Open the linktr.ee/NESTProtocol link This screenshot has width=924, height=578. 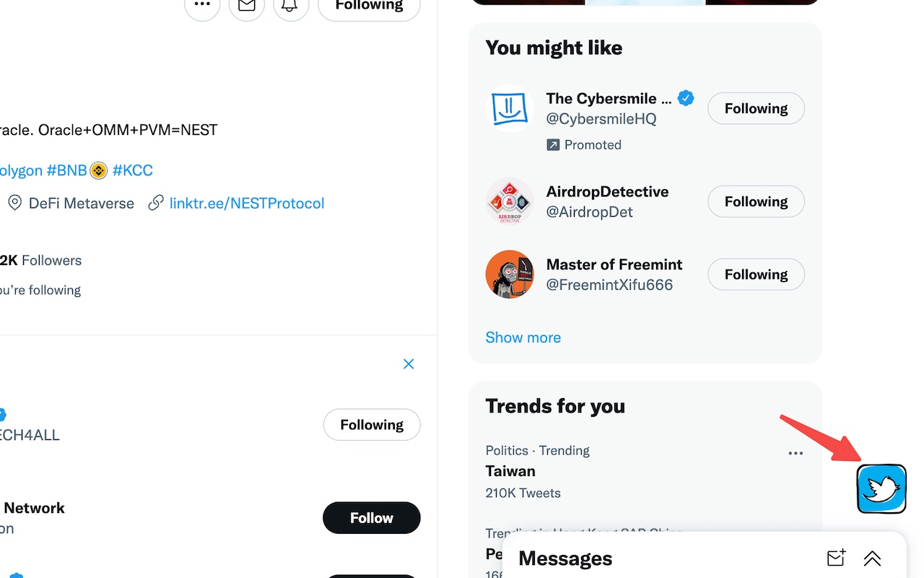coord(246,203)
